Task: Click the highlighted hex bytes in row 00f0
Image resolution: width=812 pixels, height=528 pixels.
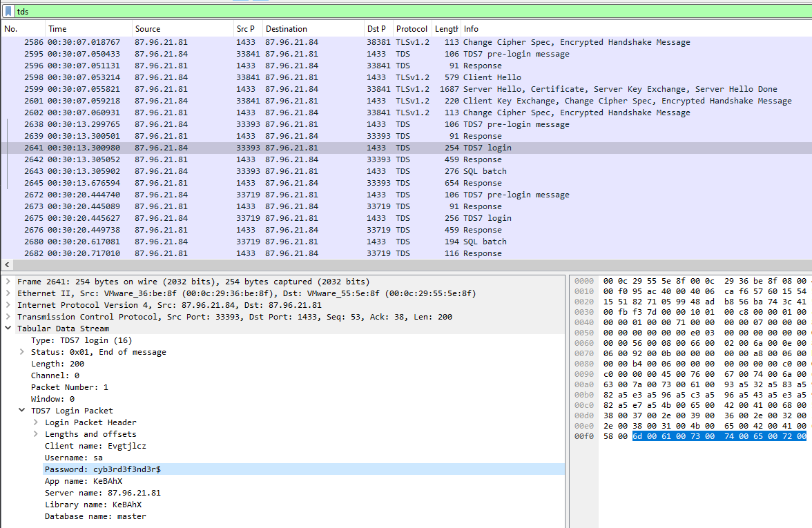Action: pos(718,436)
